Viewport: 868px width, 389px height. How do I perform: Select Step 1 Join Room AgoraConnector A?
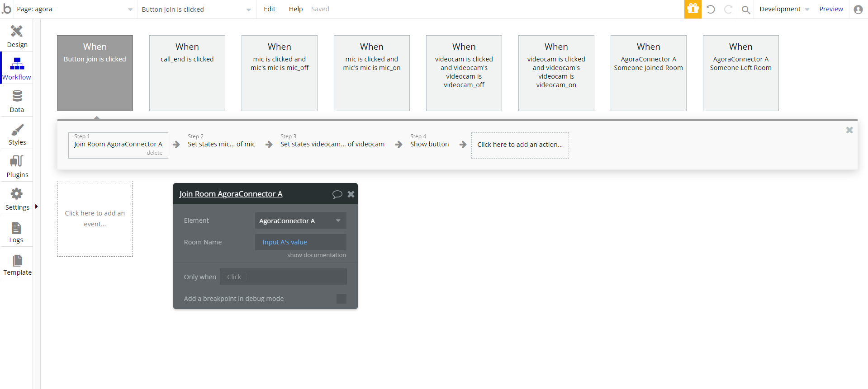(118, 145)
